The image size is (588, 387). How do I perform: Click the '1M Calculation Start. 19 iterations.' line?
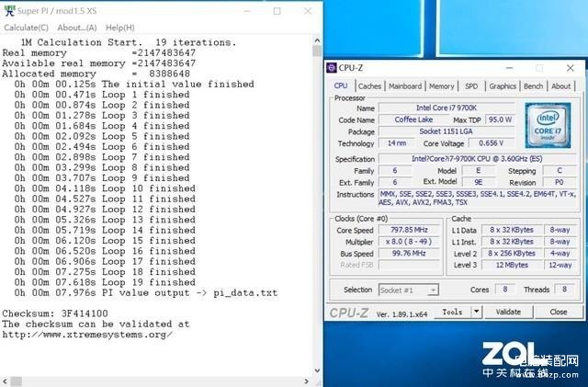pyautogui.click(x=129, y=42)
